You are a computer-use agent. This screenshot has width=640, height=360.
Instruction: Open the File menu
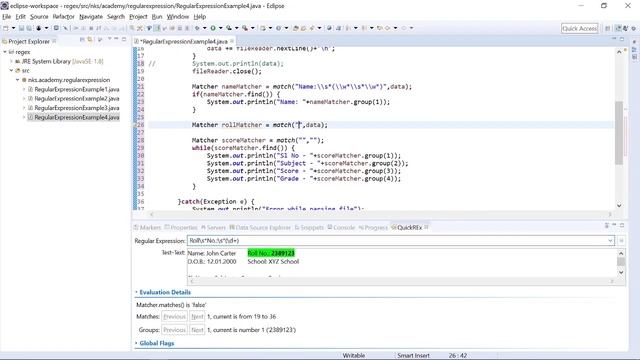(x=7, y=17)
